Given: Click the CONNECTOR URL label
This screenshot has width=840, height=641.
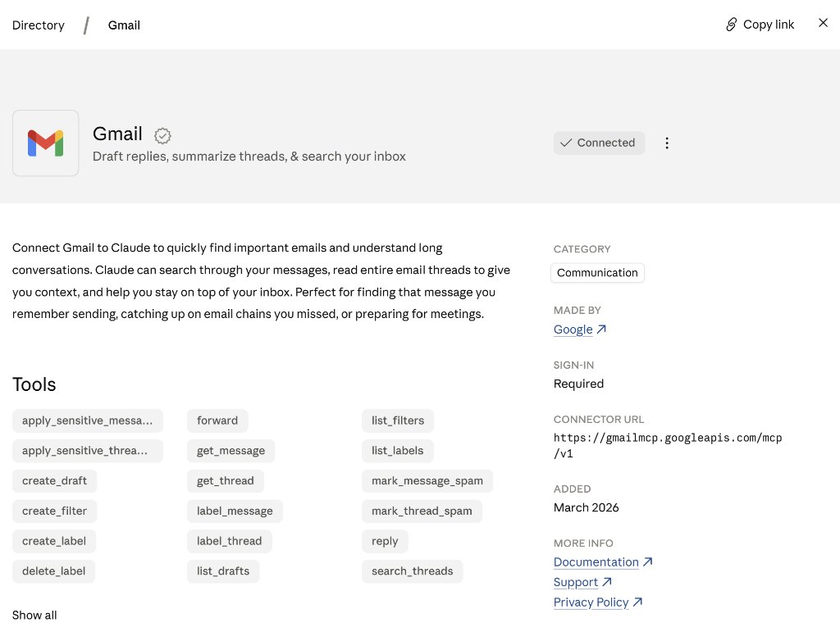Looking at the screenshot, I should pyautogui.click(x=599, y=420).
